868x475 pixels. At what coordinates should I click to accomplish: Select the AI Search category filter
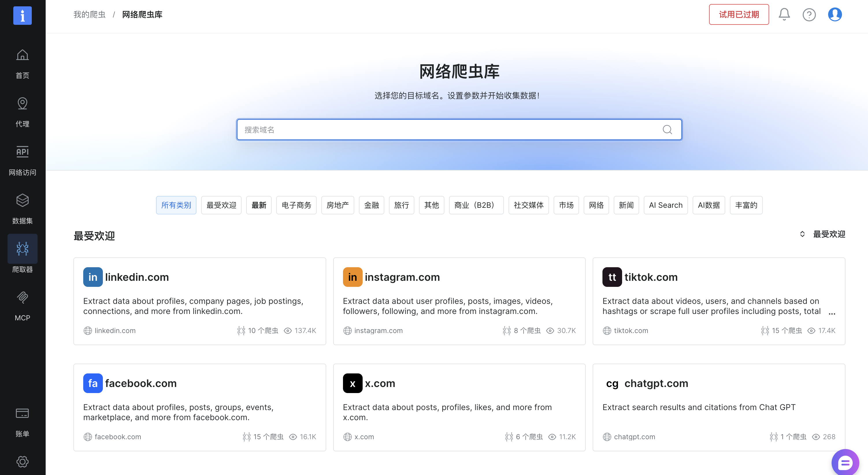pos(665,205)
